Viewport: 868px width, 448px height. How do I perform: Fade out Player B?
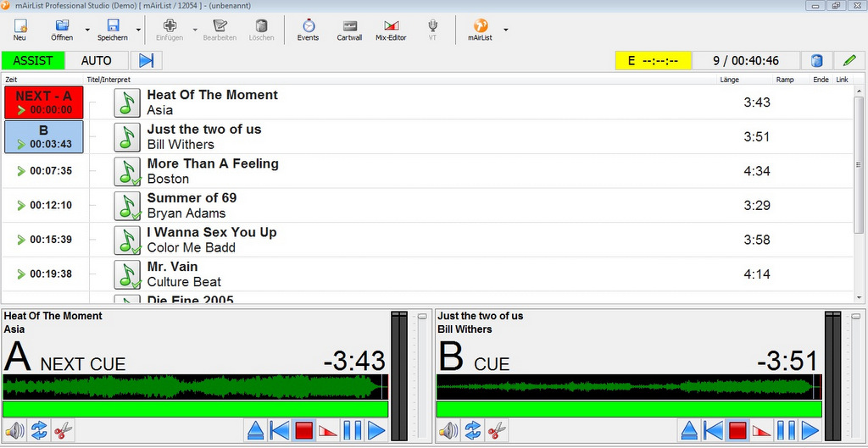762,429
